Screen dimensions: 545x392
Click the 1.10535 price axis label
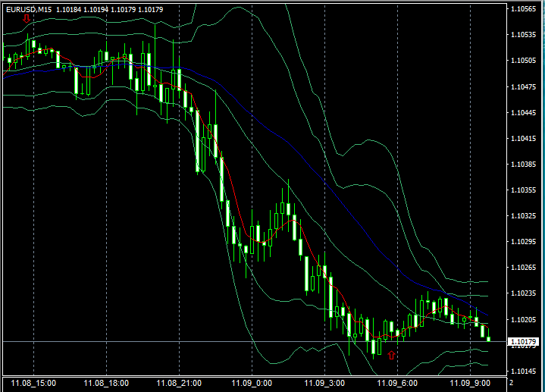[524, 35]
